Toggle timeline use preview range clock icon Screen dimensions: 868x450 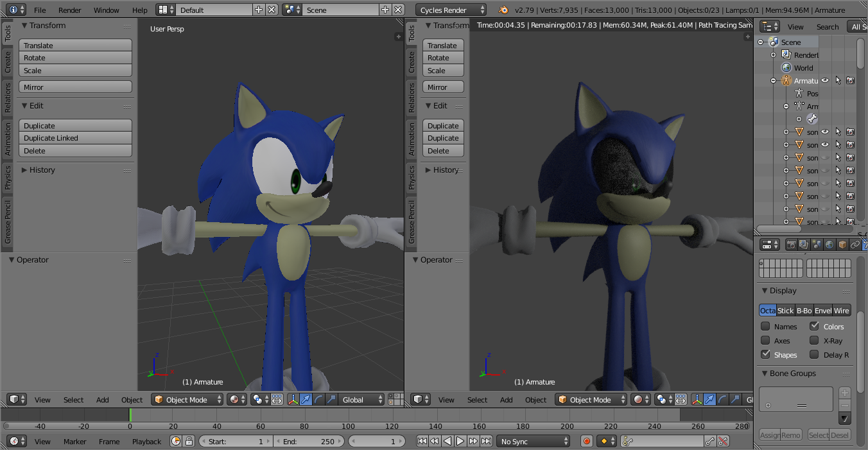click(176, 441)
